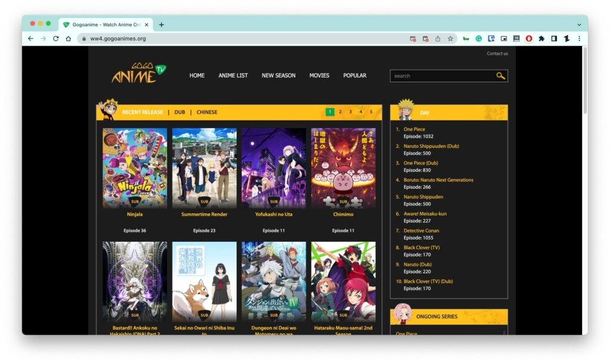The height and width of the screenshot is (364, 610).
Task: Open One Piece (Dub) in the day list
Action: [x=421, y=163]
